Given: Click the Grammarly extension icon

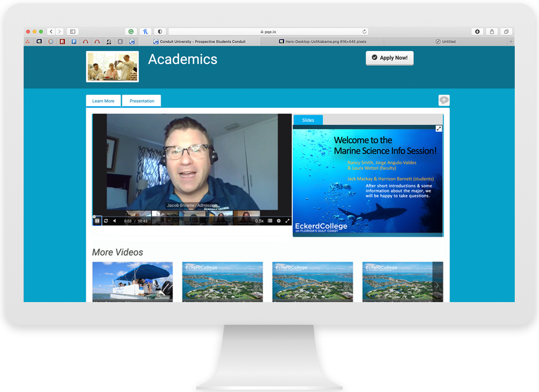Looking at the screenshot, I should [131, 32].
